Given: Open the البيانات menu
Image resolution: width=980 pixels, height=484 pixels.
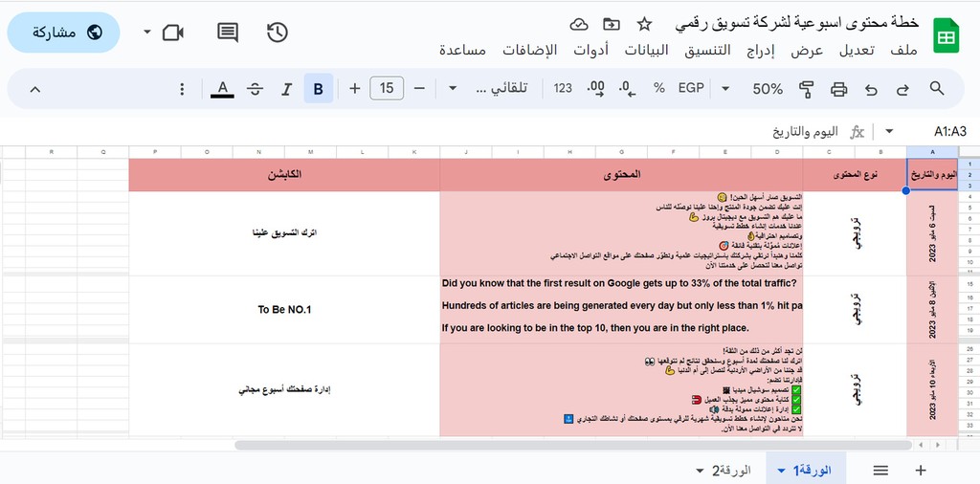Looking at the screenshot, I should tap(646, 51).
